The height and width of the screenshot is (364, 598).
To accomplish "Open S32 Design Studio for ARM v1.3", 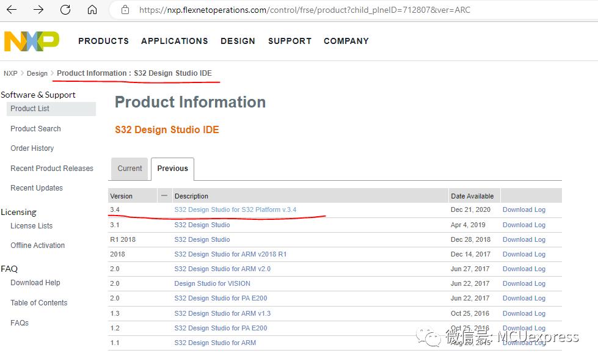I will point(222,313).
